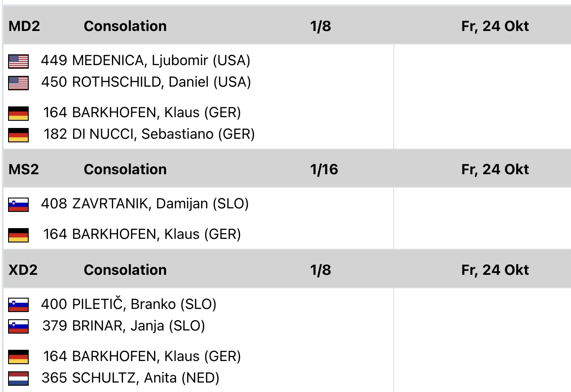Click the Netherlands flag beside Schultz
The height and width of the screenshot is (392, 571).
click(18, 379)
